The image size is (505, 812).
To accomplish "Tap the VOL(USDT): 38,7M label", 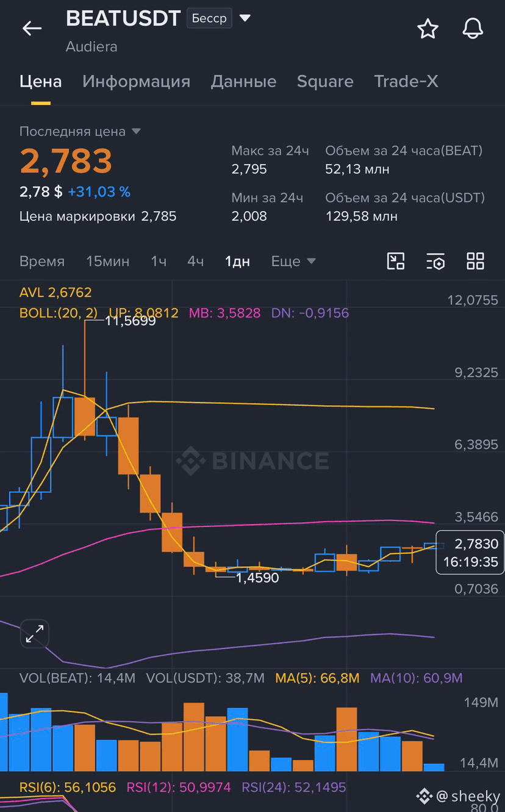I will (x=206, y=678).
